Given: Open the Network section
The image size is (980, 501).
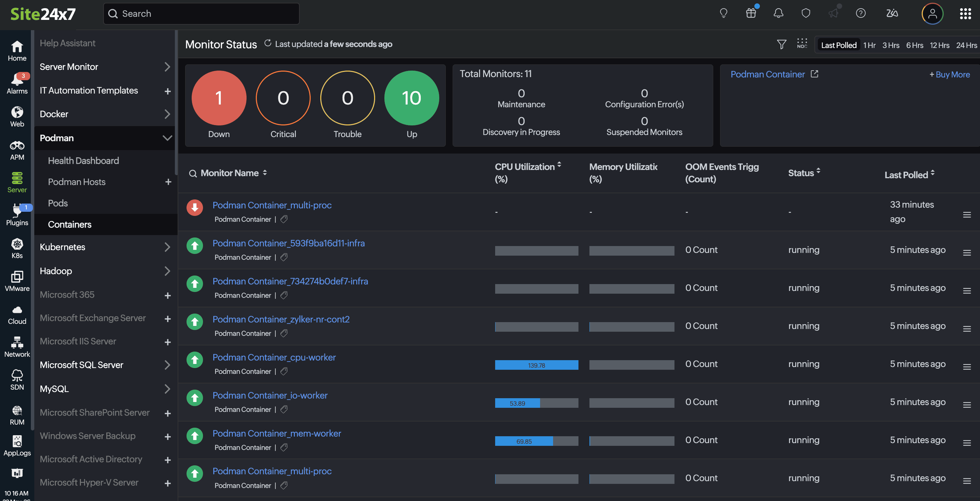Looking at the screenshot, I should click(x=17, y=347).
